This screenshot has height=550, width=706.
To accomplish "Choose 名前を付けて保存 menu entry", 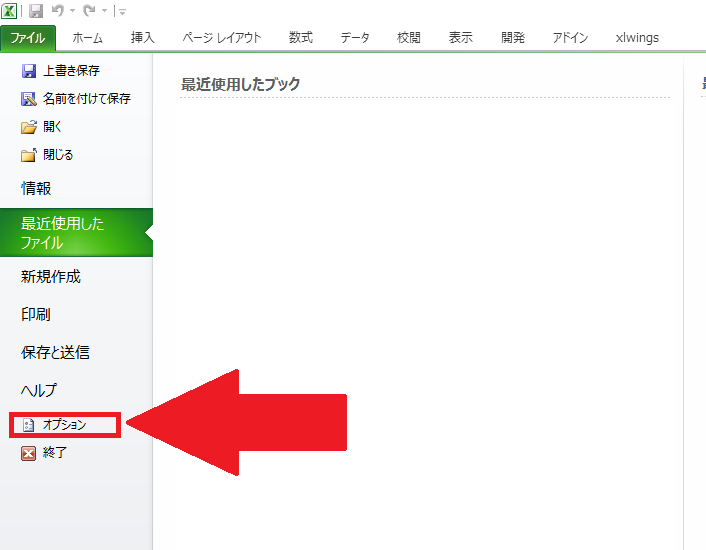I will pyautogui.click(x=86, y=99).
